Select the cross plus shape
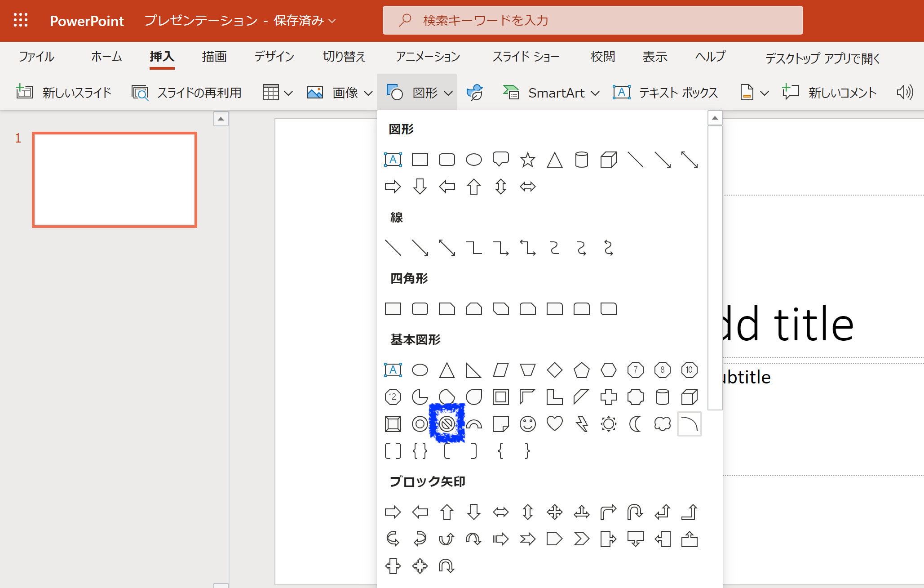Image resolution: width=924 pixels, height=588 pixels. click(x=608, y=397)
